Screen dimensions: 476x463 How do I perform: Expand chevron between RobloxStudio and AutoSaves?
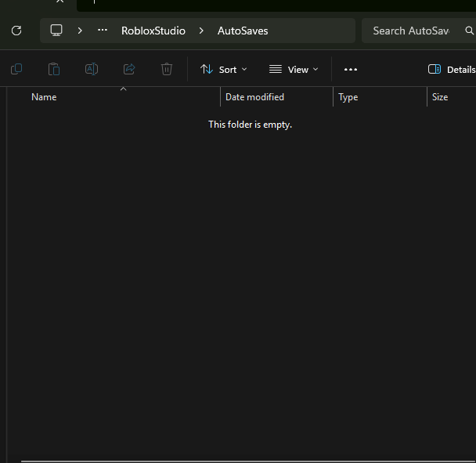[201, 31]
